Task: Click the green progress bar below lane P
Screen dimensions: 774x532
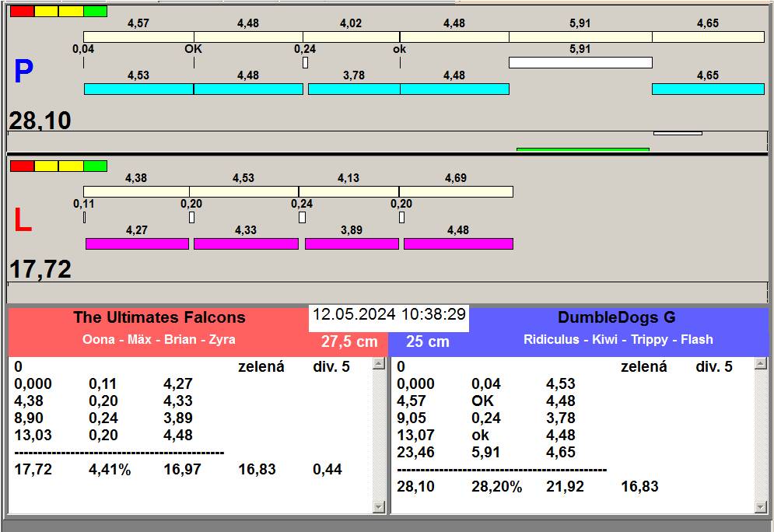Action: tap(583, 149)
